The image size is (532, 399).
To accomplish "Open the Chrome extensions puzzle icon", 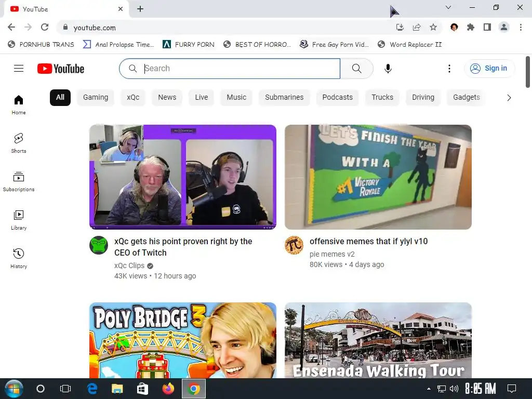I will point(471,27).
